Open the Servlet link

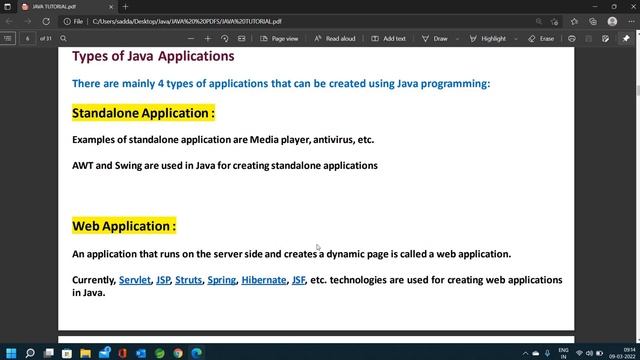[x=135, y=280]
